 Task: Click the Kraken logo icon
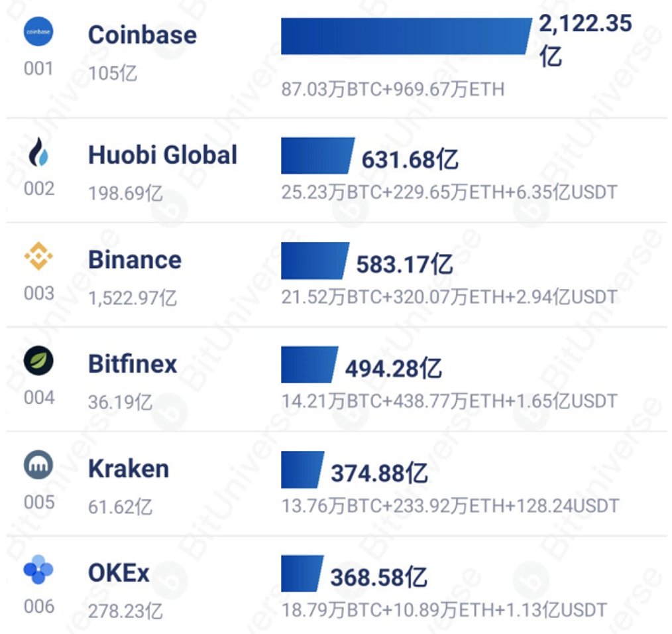[x=38, y=466]
